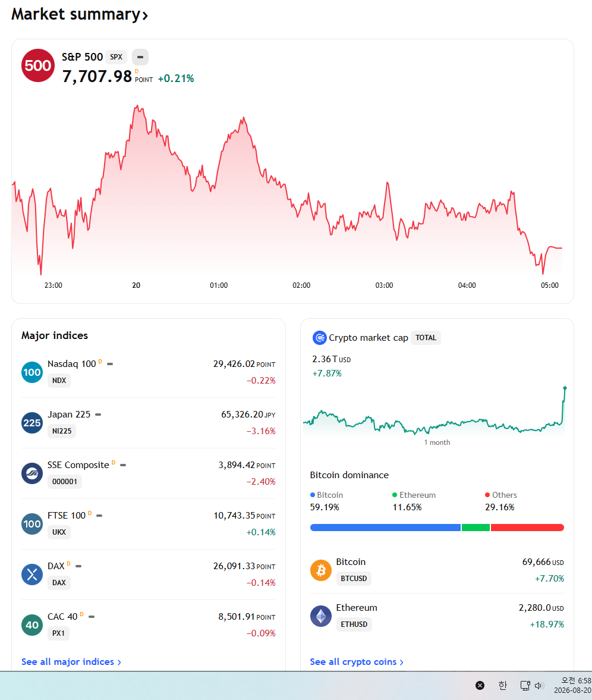Image resolution: width=592 pixels, height=700 pixels.
Task: Click the market status dash beside SPX
Action: click(x=140, y=57)
